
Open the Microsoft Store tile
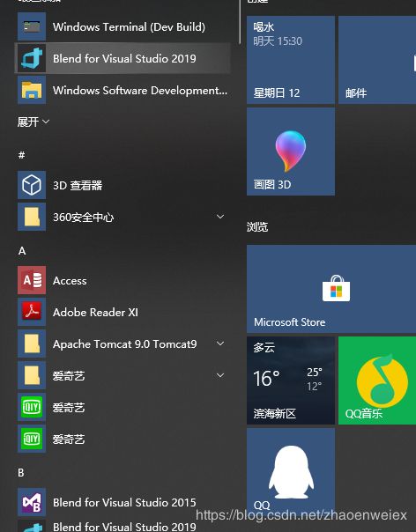331,289
